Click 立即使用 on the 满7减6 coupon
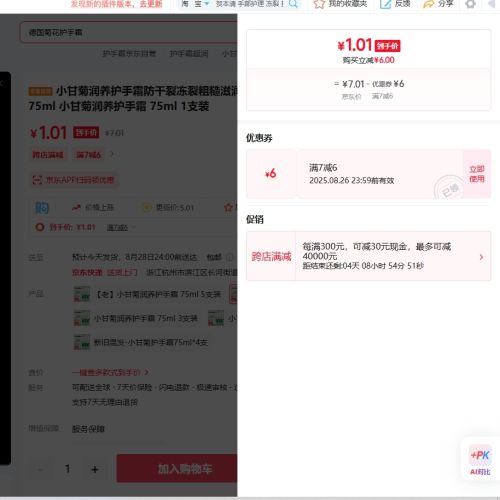The height and width of the screenshot is (500, 500). pyautogui.click(x=477, y=174)
